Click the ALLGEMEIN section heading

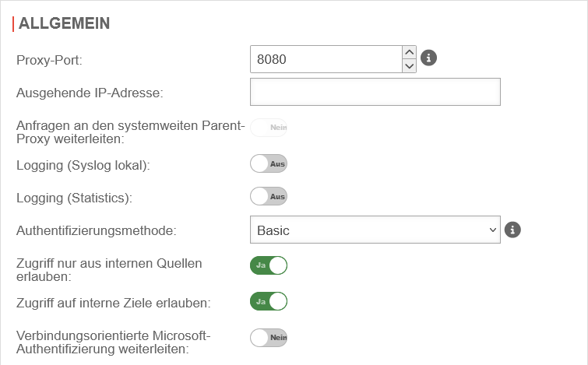(x=64, y=23)
